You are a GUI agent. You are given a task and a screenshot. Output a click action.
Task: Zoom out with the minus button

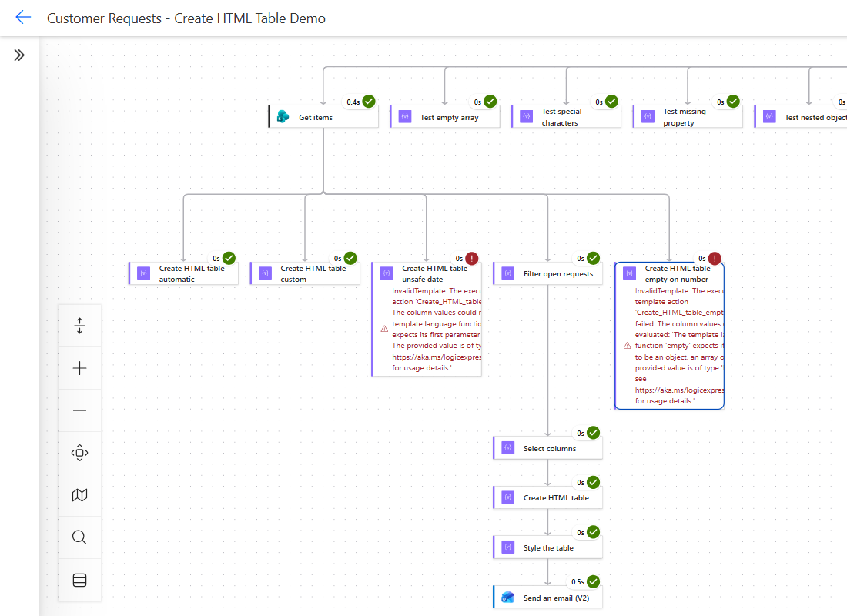(x=79, y=410)
